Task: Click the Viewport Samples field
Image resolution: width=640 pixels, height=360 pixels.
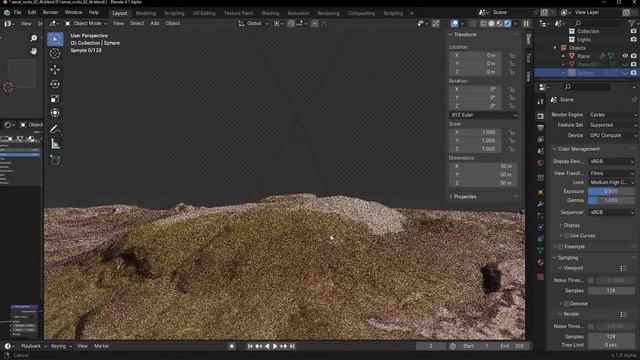Action: click(611, 291)
